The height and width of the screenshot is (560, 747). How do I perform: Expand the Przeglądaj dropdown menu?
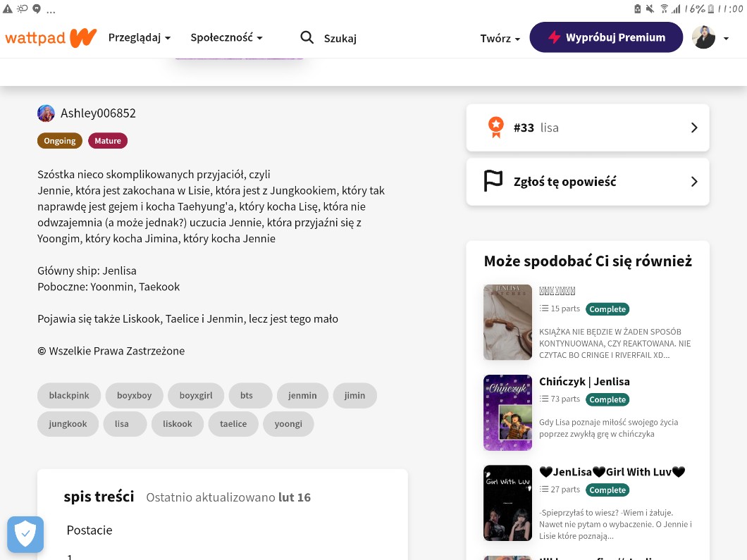pos(140,38)
